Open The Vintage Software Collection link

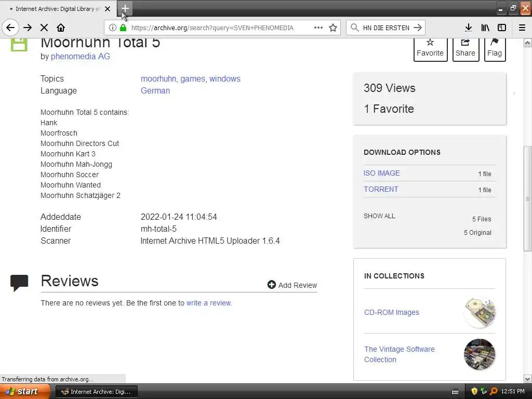coord(400,354)
